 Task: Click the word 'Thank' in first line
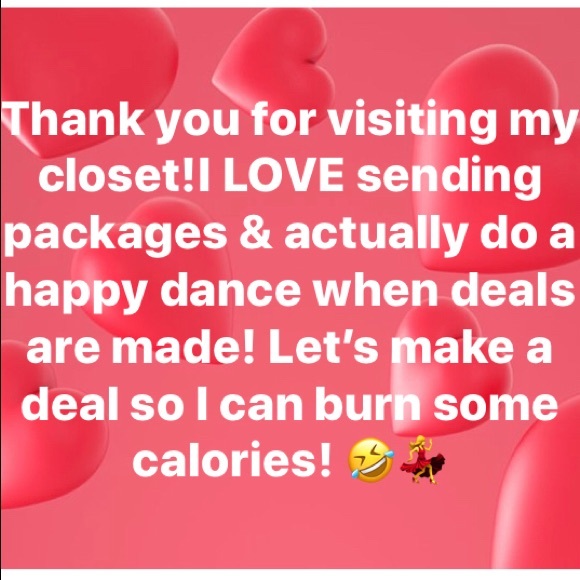tap(74, 117)
